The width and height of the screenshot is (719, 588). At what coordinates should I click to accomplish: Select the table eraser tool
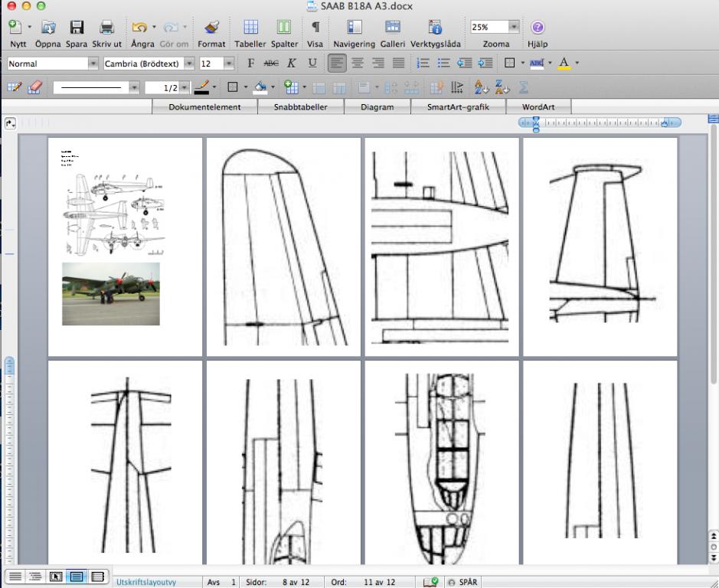(x=34, y=88)
